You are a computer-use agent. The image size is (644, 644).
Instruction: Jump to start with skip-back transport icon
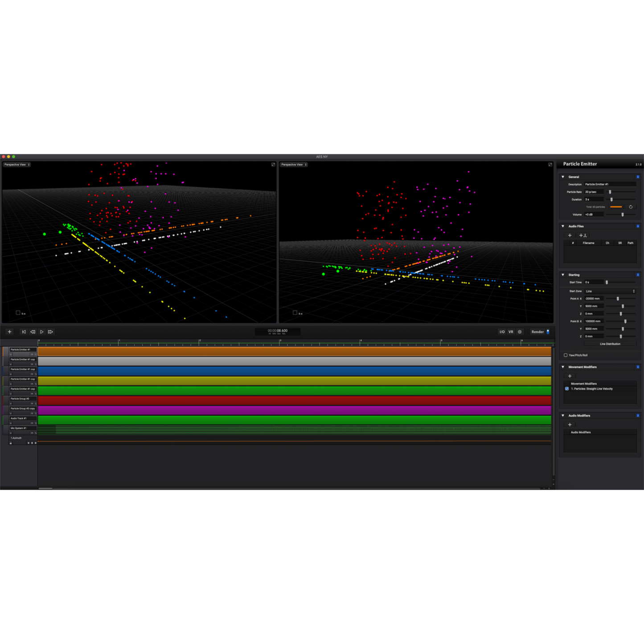tap(24, 332)
